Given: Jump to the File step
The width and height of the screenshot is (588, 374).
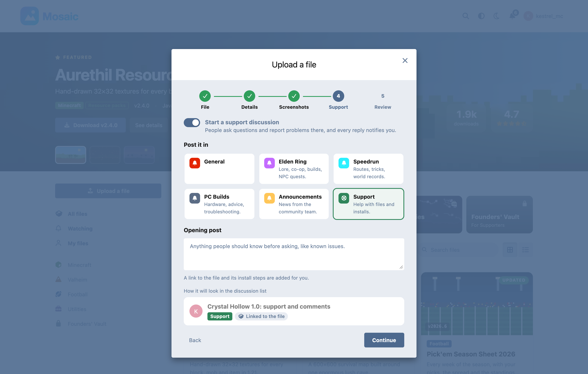Looking at the screenshot, I should pos(205,100).
